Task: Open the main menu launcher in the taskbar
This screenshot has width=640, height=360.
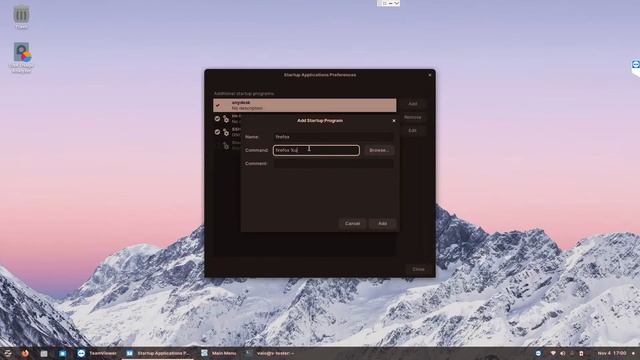Action: click(x=8, y=353)
